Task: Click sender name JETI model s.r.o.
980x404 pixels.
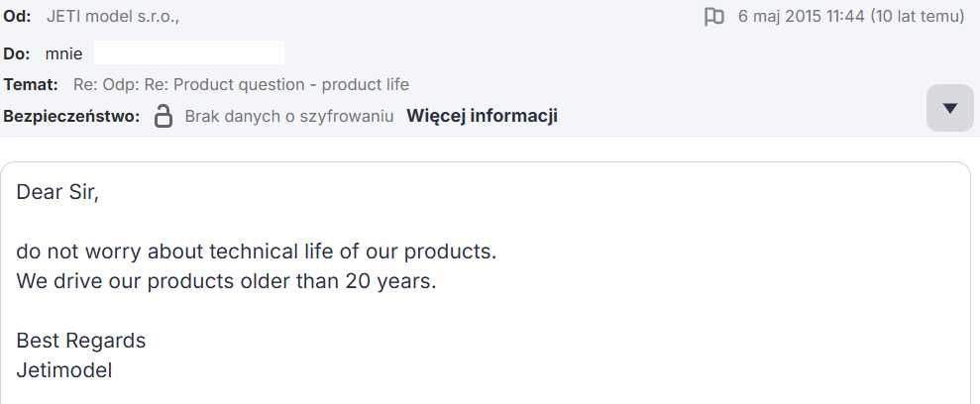Action: (x=113, y=17)
